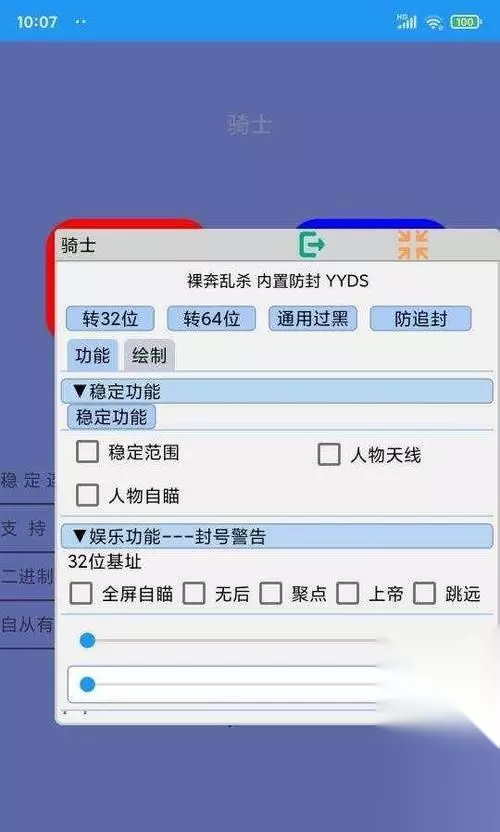The width and height of the screenshot is (500, 832).
Task: Collapse the ▼娱乐功能---封号警告 section
Action: pos(277,536)
